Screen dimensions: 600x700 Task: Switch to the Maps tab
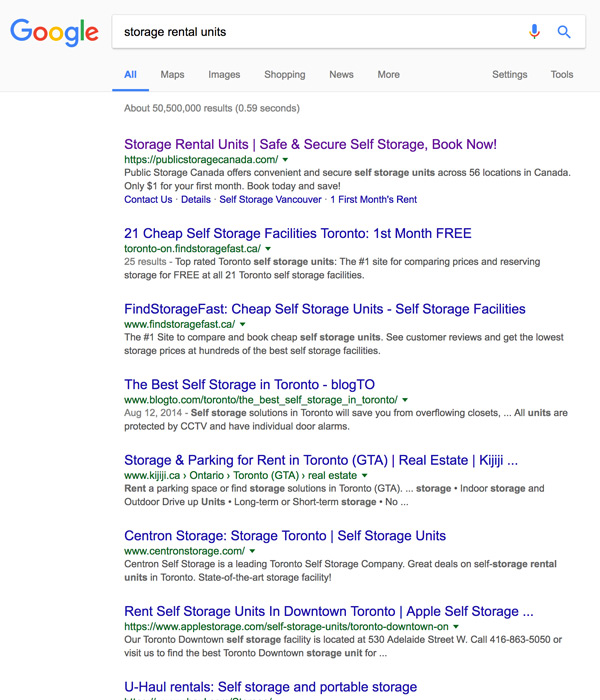[172, 75]
